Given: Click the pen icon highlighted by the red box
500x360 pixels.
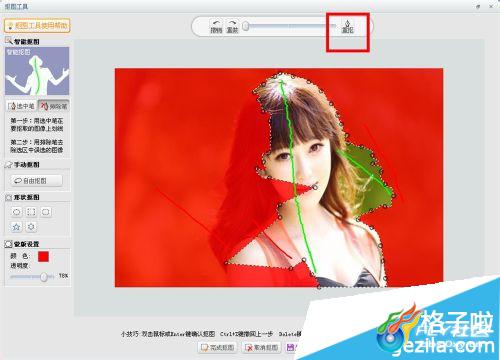Looking at the screenshot, I should coord(347,26).
